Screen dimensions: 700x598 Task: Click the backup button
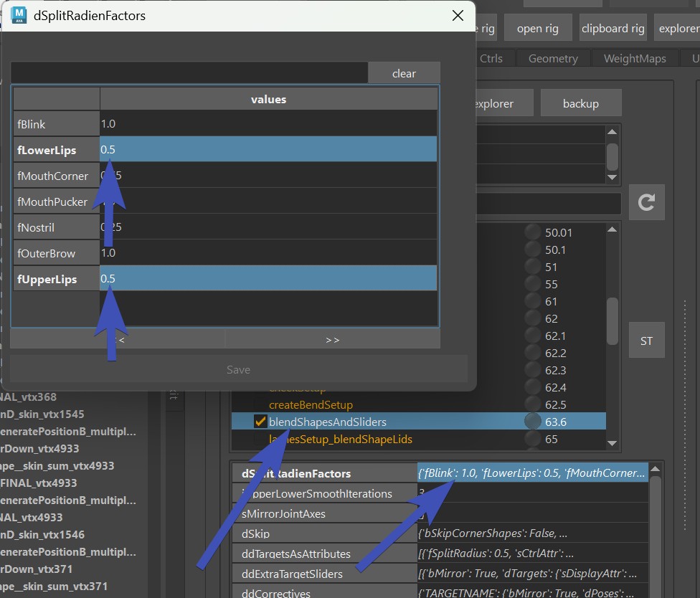(580, 103)
